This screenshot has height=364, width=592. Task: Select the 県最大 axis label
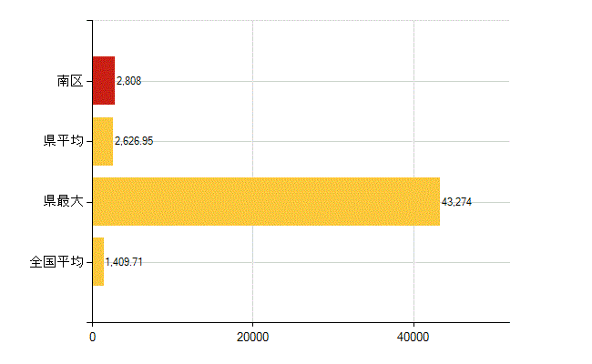click(64, 201)
